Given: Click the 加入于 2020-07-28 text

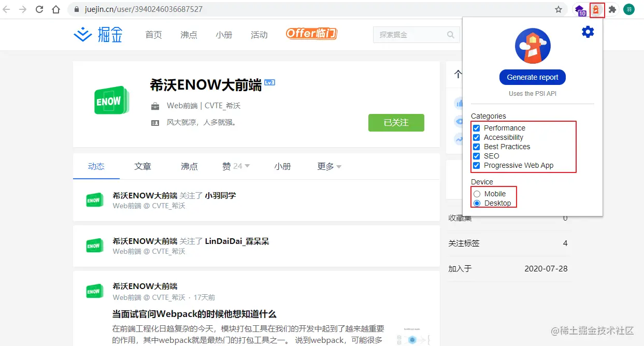Looking at the screenshot, I should (x=508, y=269).
